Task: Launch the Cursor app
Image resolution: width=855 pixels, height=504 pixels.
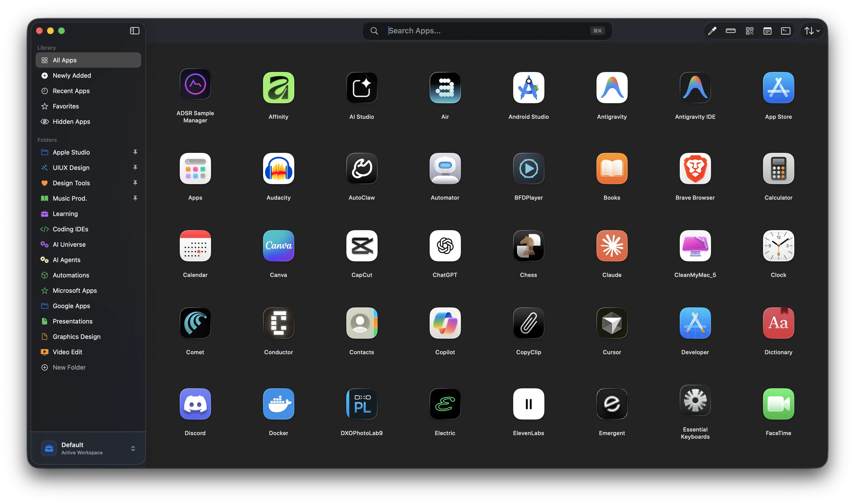Action: pos(612,323)
